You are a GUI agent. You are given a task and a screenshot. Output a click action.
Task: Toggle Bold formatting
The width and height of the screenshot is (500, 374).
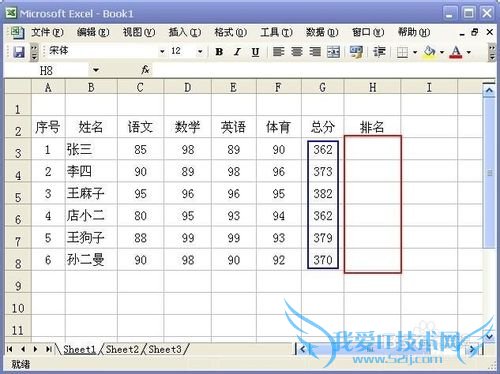click(219, 52)
